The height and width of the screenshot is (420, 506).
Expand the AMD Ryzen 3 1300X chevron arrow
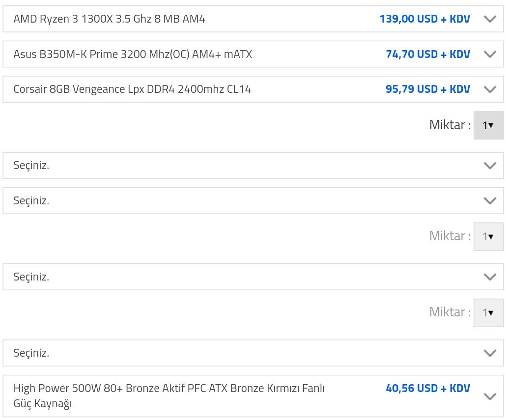click(x=490, y=19)
